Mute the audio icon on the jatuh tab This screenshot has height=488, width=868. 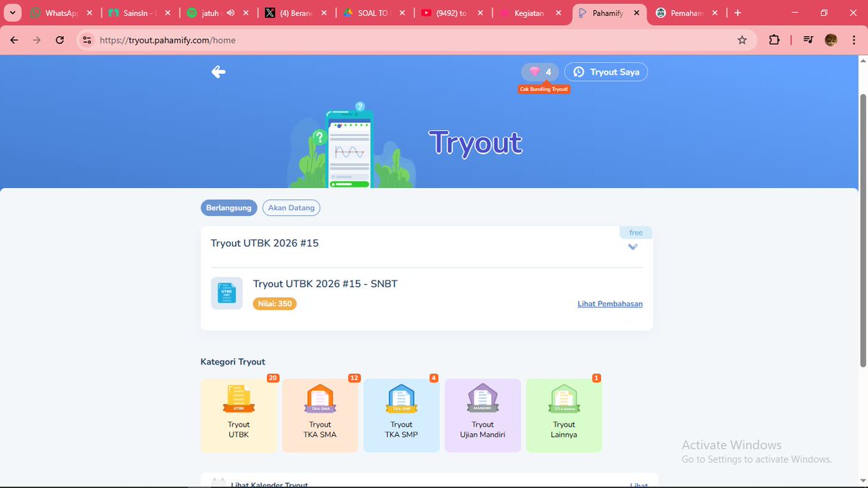[x=230, y=13]
